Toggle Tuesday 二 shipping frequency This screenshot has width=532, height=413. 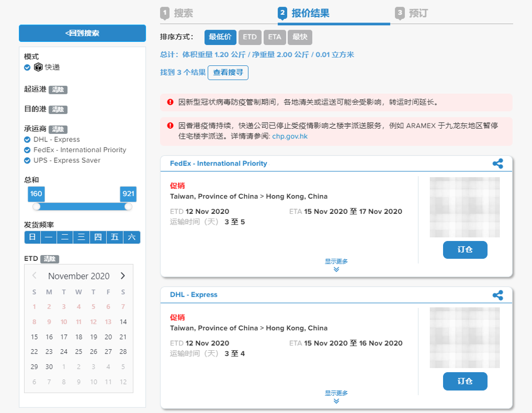[65, 237]
